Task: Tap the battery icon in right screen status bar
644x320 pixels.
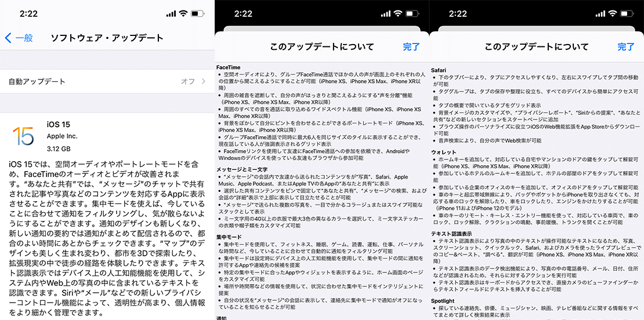Action: [627, 13]
